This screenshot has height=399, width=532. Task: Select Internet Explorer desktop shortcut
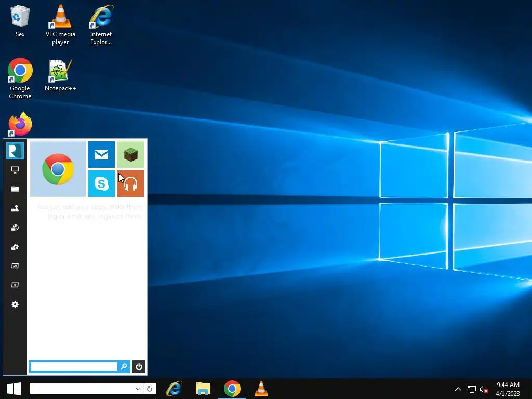[101, 24]
